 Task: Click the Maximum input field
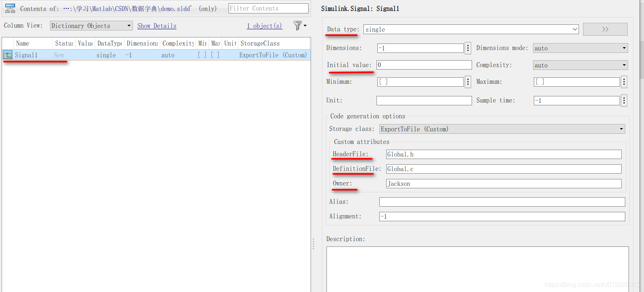tap(577, 82)
